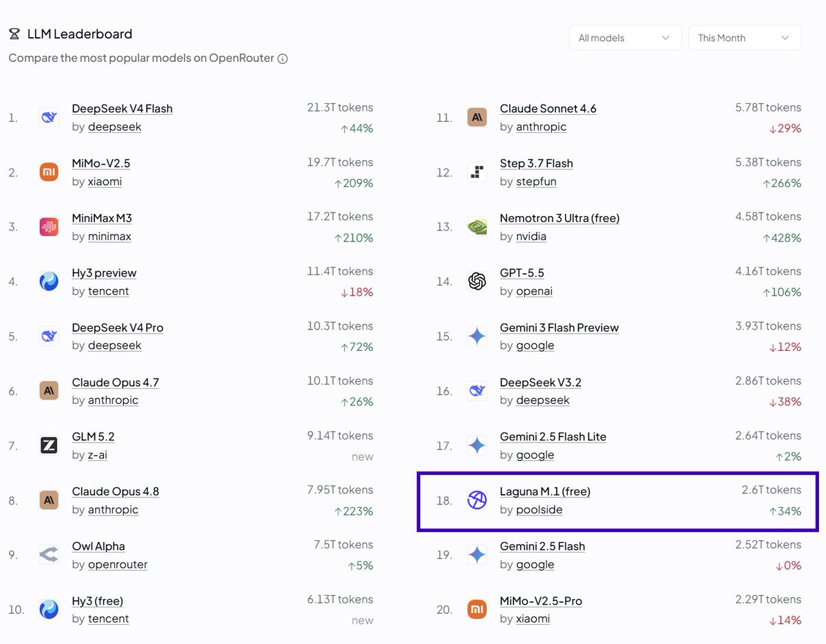Click the MiMo-V2.5 Xiaomi logo icon
Viewport: 826px width, 644px height.
(x=49, y=172)
